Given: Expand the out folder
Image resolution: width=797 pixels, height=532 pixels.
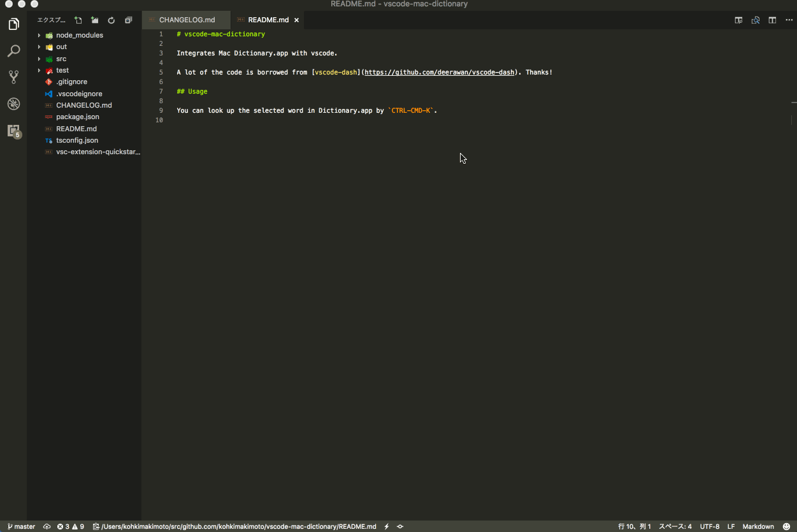Looking at the screenshot, I should [61, 47].
